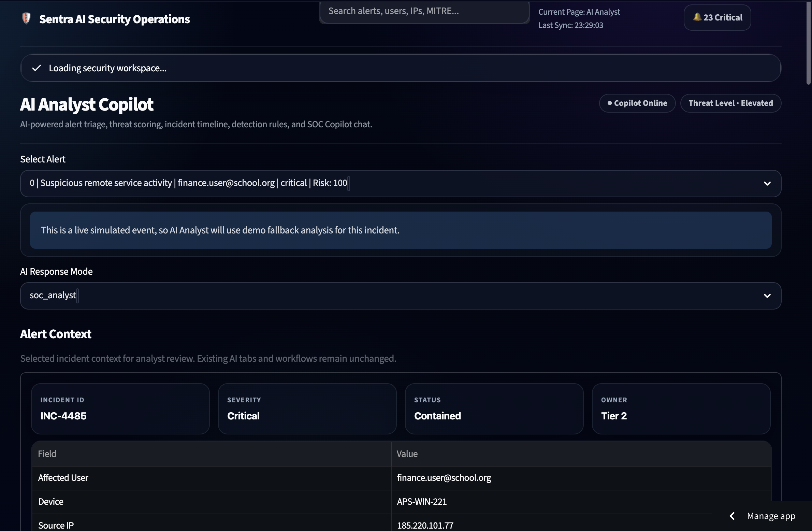Click Last Sync: 23:29:03 text
The width and height of the screenshot is (812, 531).
570,25
